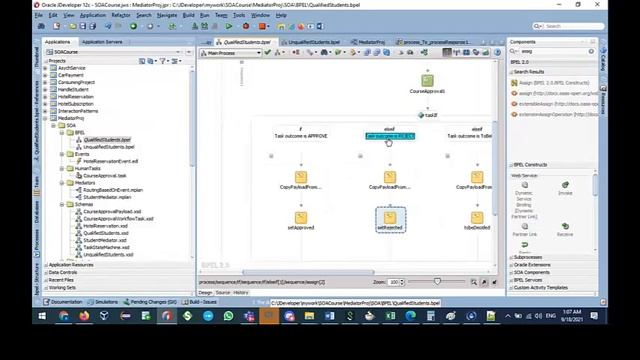This screenshot has height=360, width=640.
Task: Click 'Task outcome is APPROVE' condition text
Action: [x=301, y=136]
